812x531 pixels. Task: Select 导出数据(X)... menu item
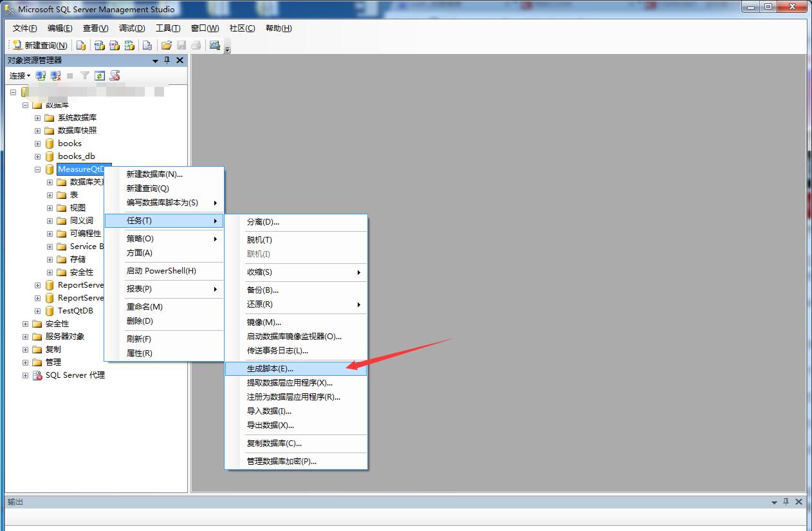point(296,425)
